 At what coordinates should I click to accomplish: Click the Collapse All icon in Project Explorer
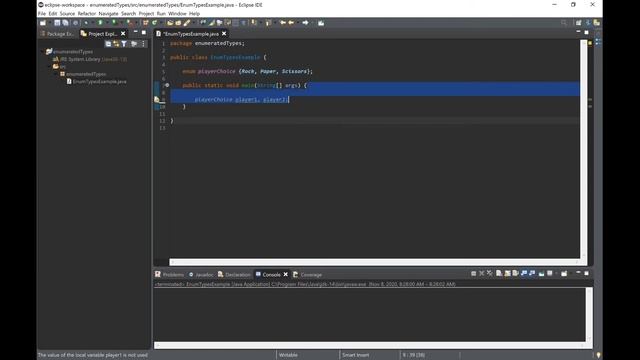coord(108,44)
